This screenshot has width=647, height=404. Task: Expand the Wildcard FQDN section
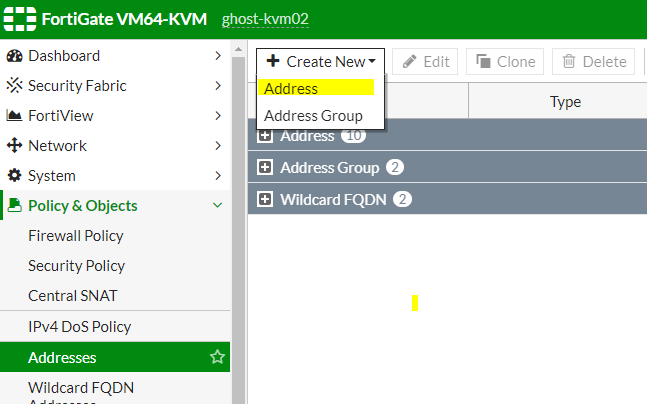265,199
